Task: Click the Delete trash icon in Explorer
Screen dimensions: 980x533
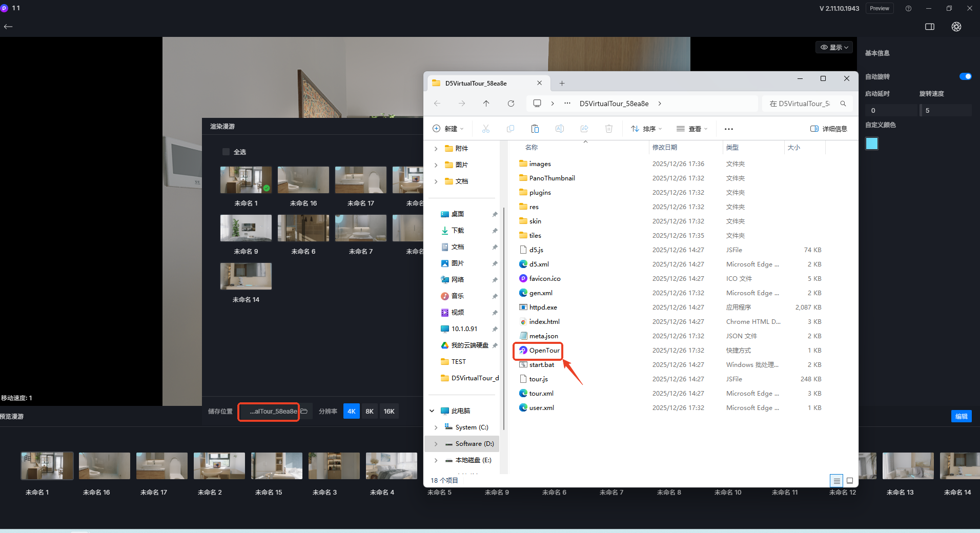Action: point(609,129)
